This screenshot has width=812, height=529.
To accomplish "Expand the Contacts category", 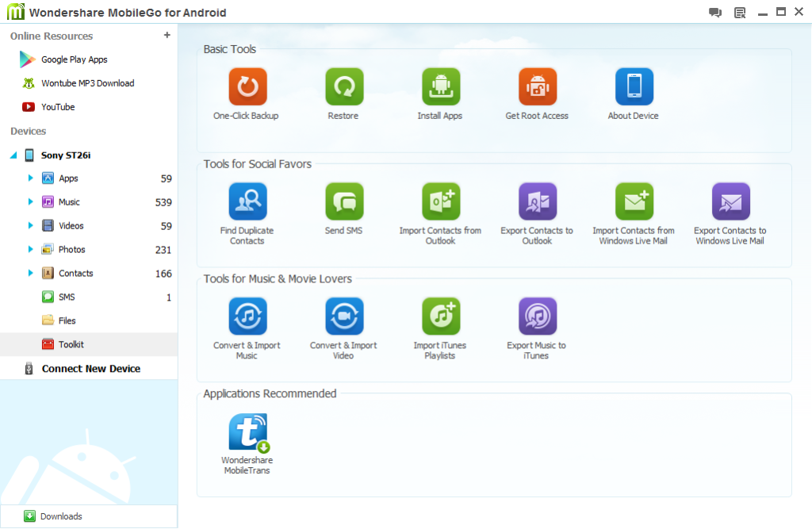I will (29, 273).
